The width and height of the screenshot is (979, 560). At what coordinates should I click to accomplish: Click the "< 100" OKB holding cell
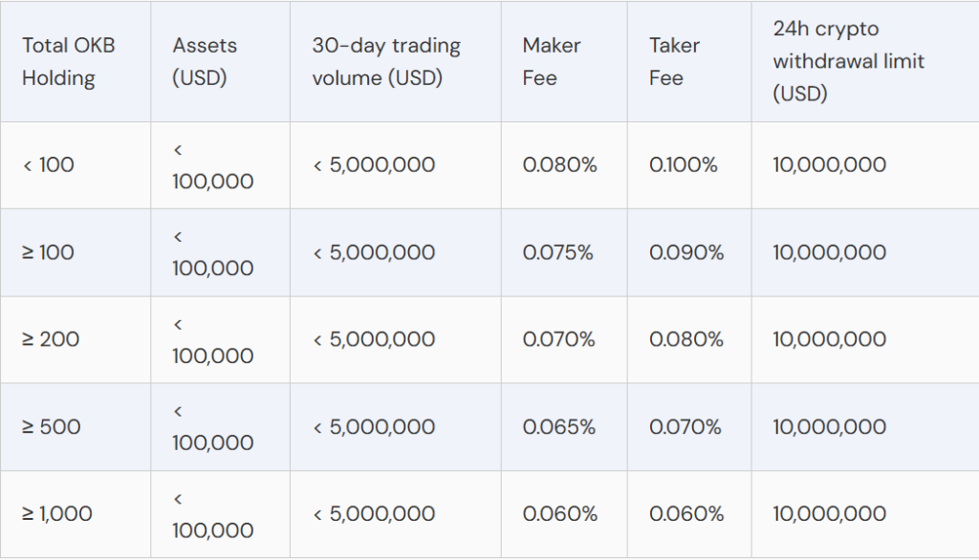(48, 165)
